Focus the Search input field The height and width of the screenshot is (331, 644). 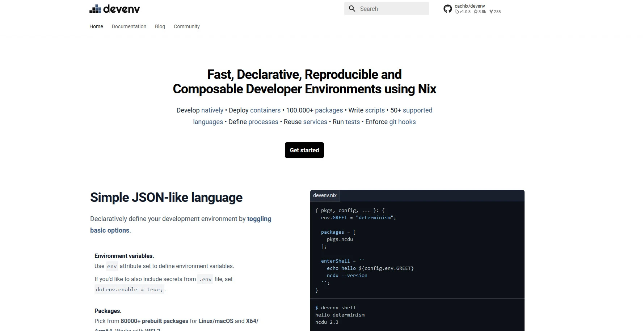pyautogui.click(x=387, y=9)
